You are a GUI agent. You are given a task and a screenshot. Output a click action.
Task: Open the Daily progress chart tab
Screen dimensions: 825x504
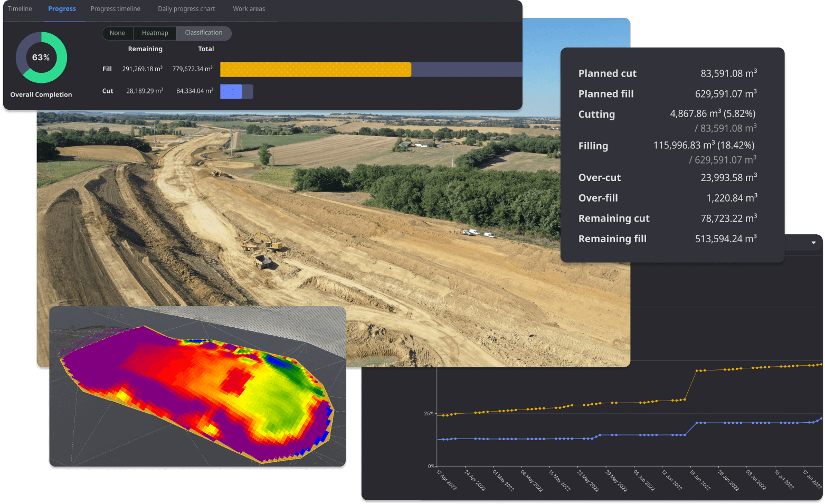pos(186,9)
